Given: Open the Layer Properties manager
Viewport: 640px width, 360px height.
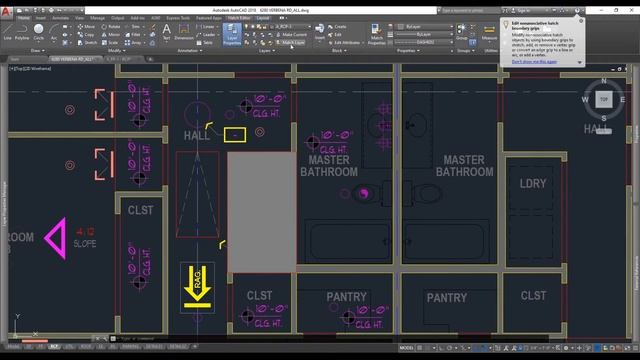Looking at the screenshot, I should tap(232, 34).
